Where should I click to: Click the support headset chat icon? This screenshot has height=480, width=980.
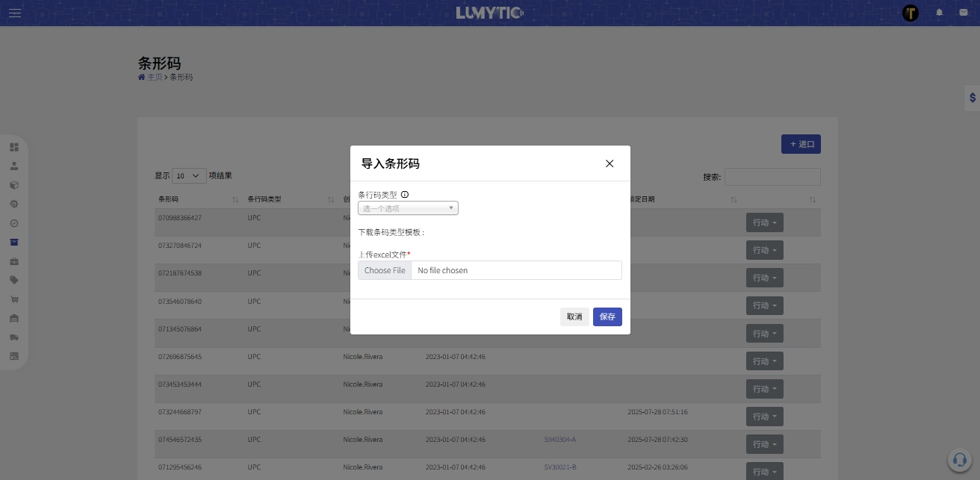pos(958,458)
